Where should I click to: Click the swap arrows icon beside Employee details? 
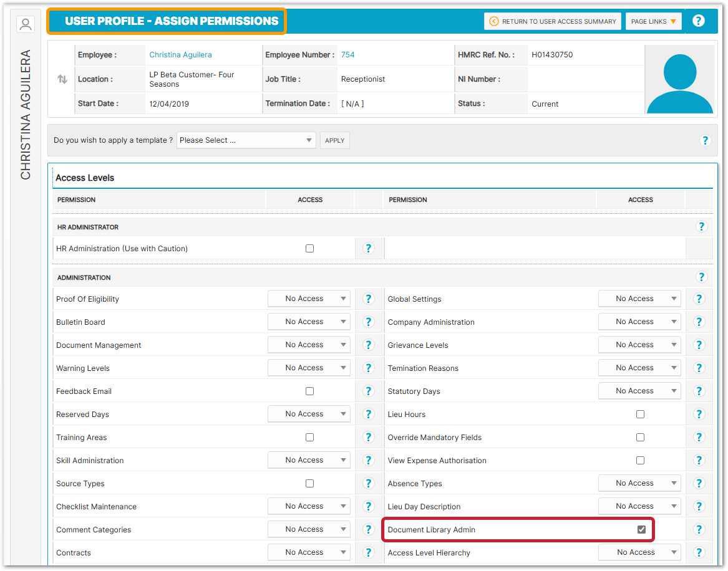point(62,79)
